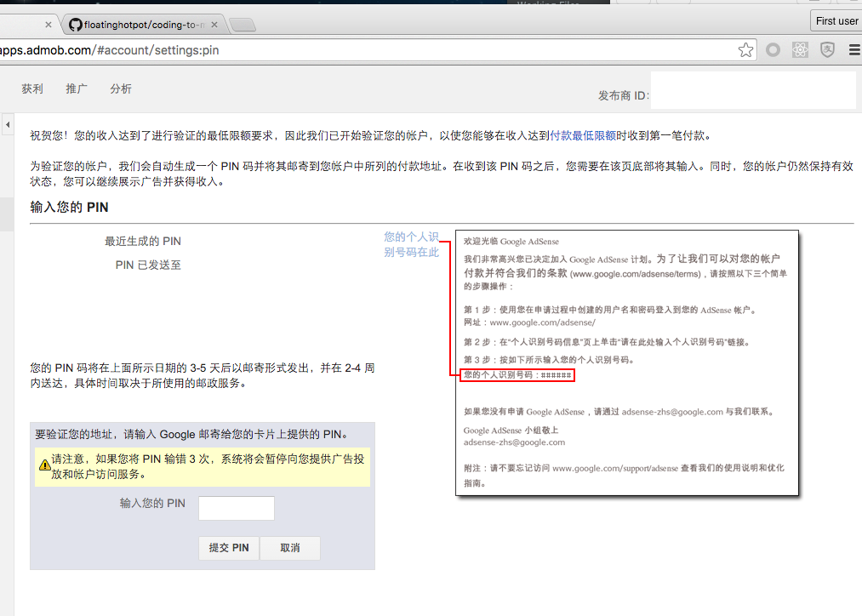
Task: Submit with the 提交 PIN button
Action: pyautogui.click(x=229, y=548)
